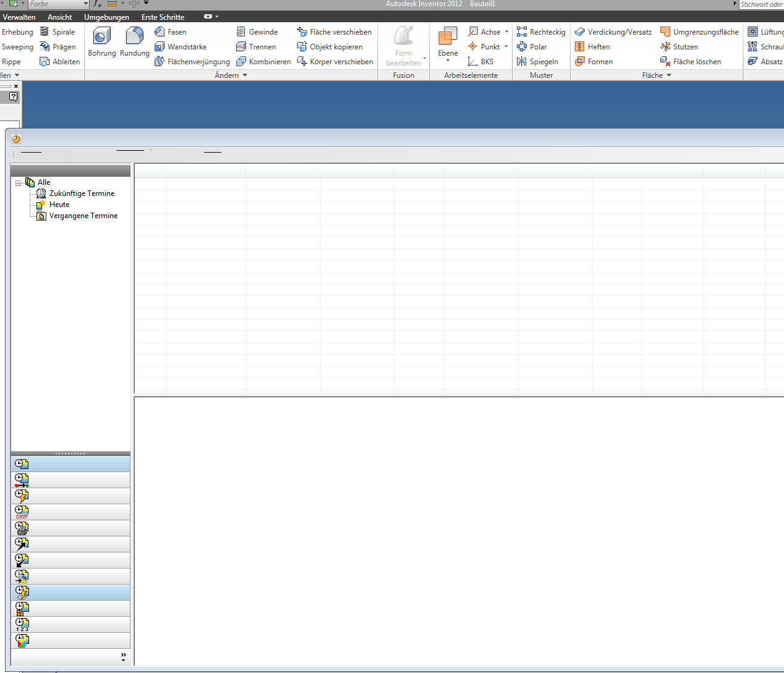
Task: Select the Umgrenzungsfläche tool
Action: pos(699,32)
